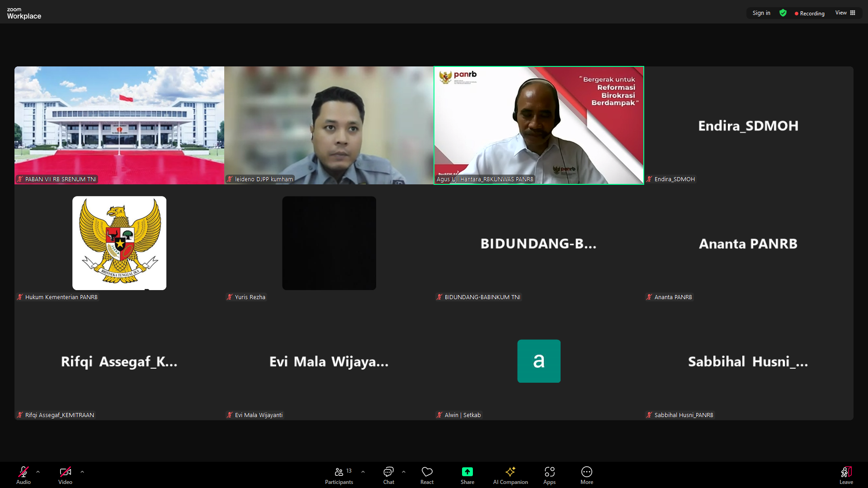Image resolution: width=868 pixels, height=488 pixels.
Task: Expand participants options chevron
Action: pos(363,472)
